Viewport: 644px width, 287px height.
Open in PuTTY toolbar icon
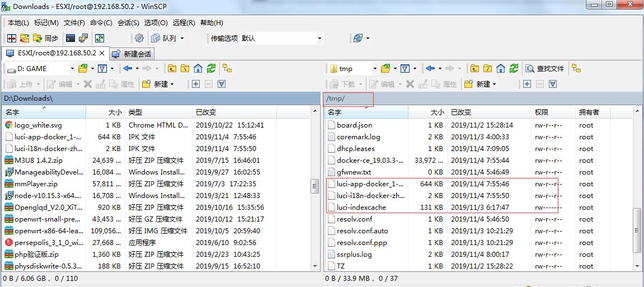pyautogui.click(x=83, y=38)
